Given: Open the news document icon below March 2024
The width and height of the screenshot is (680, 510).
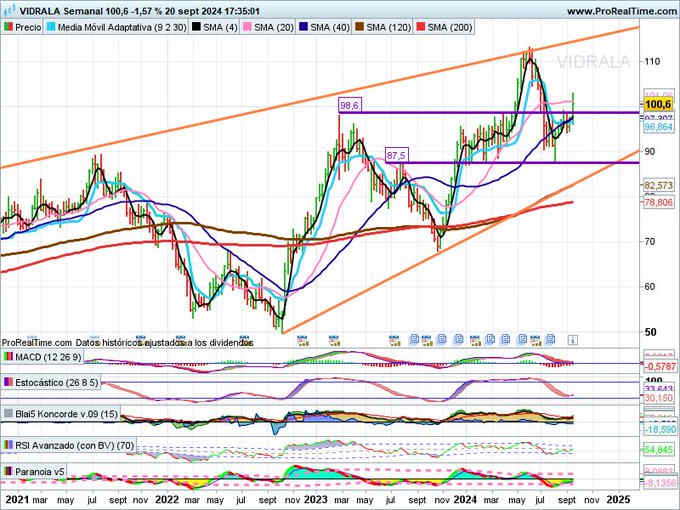Looking at the screenshot, I should (490, 339).
